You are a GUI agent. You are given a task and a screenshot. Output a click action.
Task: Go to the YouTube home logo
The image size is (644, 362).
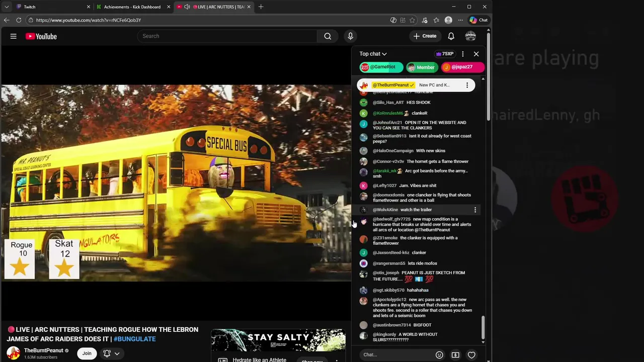(41, 36)
